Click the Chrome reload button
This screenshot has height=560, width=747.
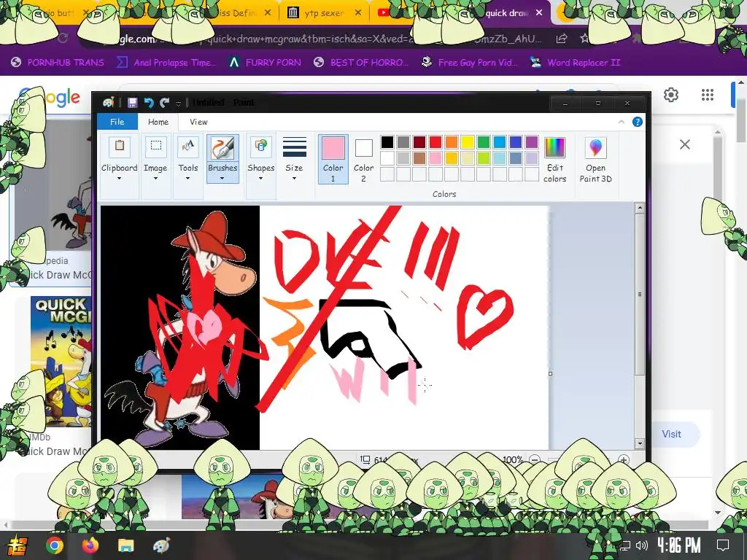[x=63, y=39]
